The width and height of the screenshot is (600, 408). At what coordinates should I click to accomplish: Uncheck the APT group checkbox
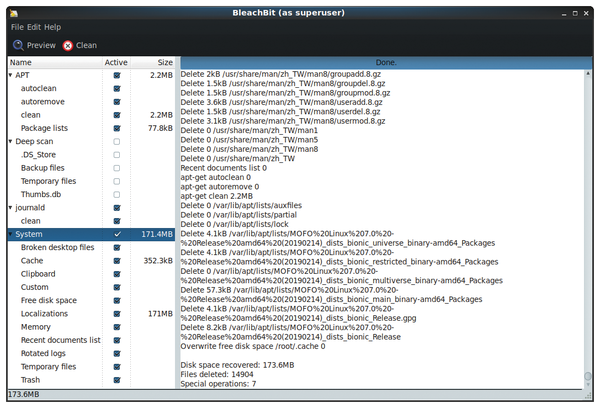117,75
